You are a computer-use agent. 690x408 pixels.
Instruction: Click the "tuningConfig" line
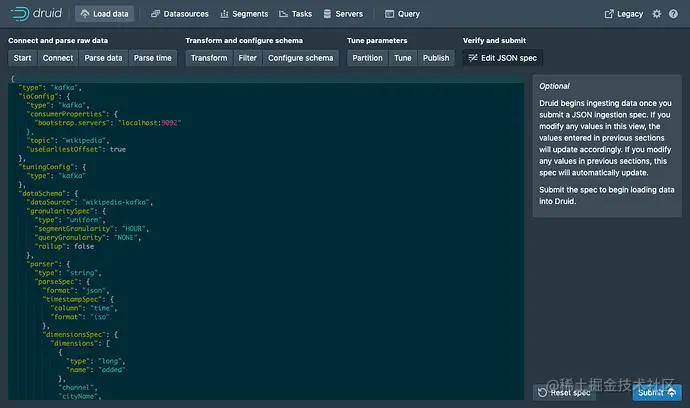[x=52, y=167]
